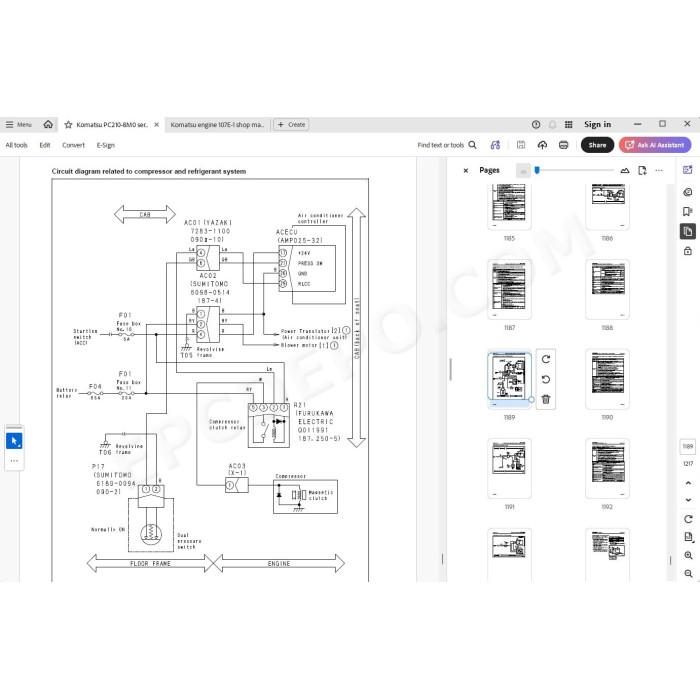Open the comments sidebar icon
700x700 pixels.
coord(688,192)
